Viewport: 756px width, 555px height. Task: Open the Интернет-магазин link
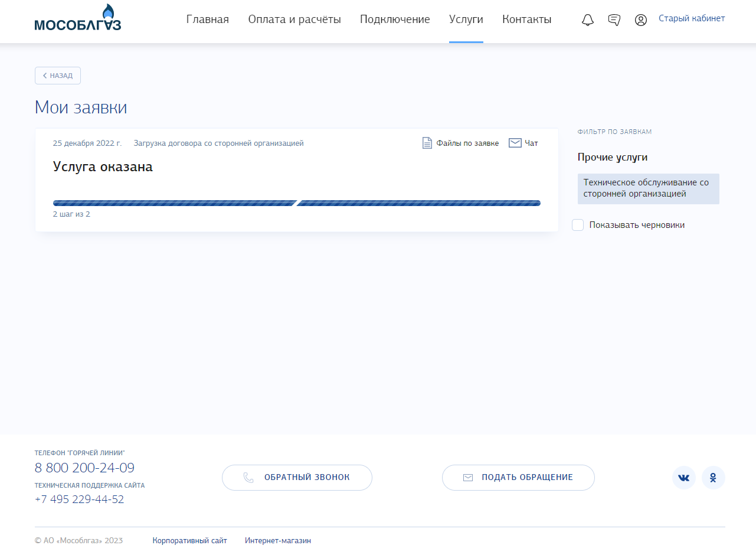coord(278,540)
